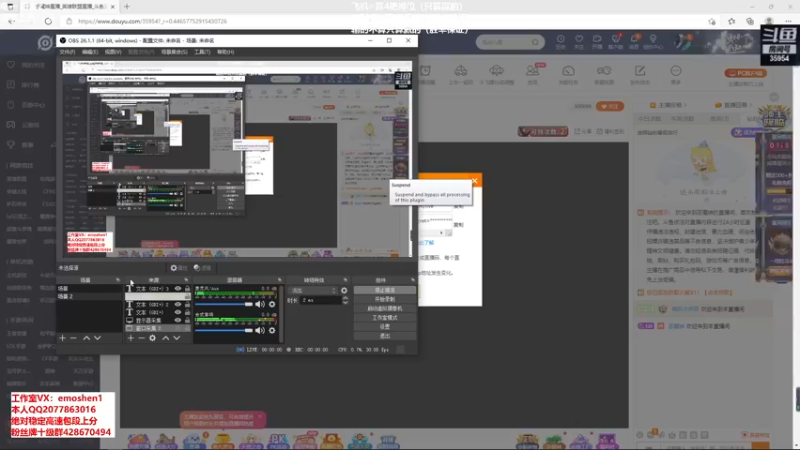
Task: Adjust the 台式音响 volume slider
Action: [x=224, y=330]
